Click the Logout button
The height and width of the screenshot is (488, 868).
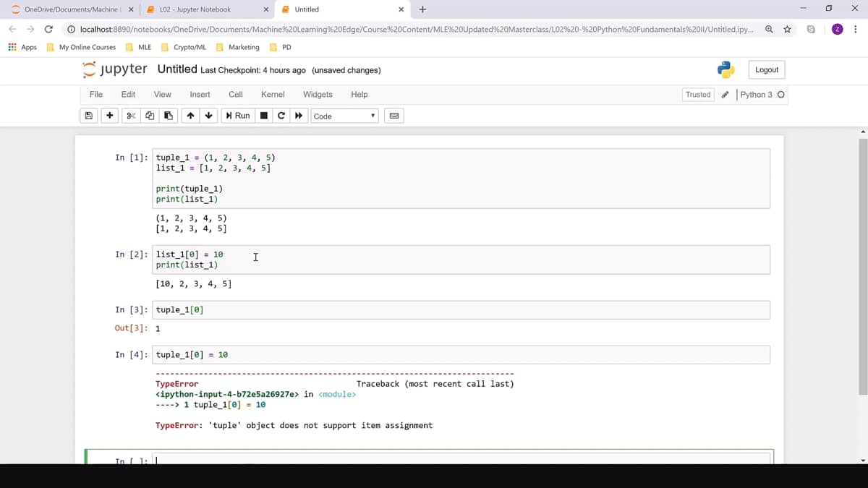[767, 70]
